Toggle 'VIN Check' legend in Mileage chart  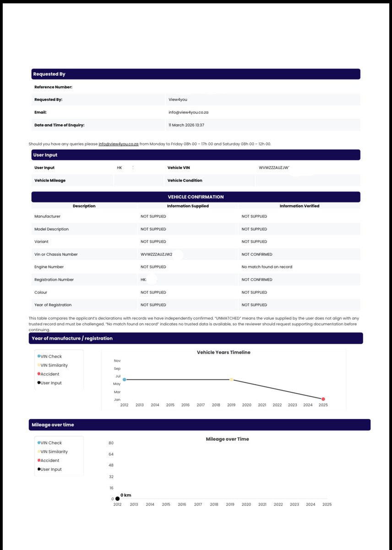point(49,443)
